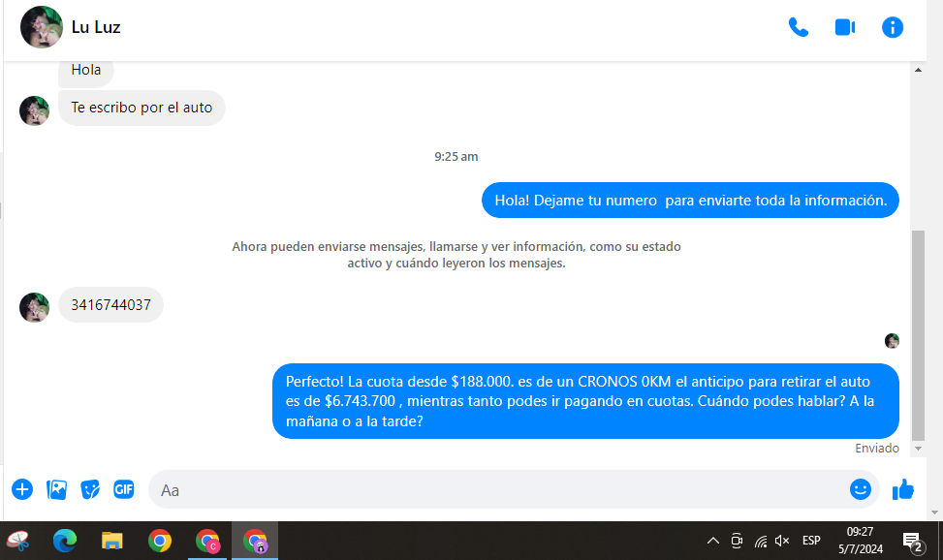Click the CRONOS 0KM sent message
The image size is (943, 560).
(x=585, y=401)
